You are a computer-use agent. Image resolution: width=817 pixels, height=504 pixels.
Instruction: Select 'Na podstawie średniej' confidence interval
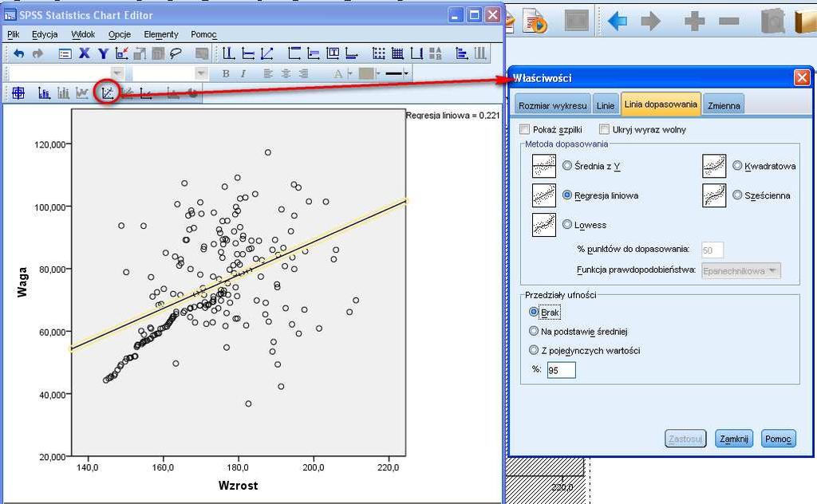click(534, 331)
